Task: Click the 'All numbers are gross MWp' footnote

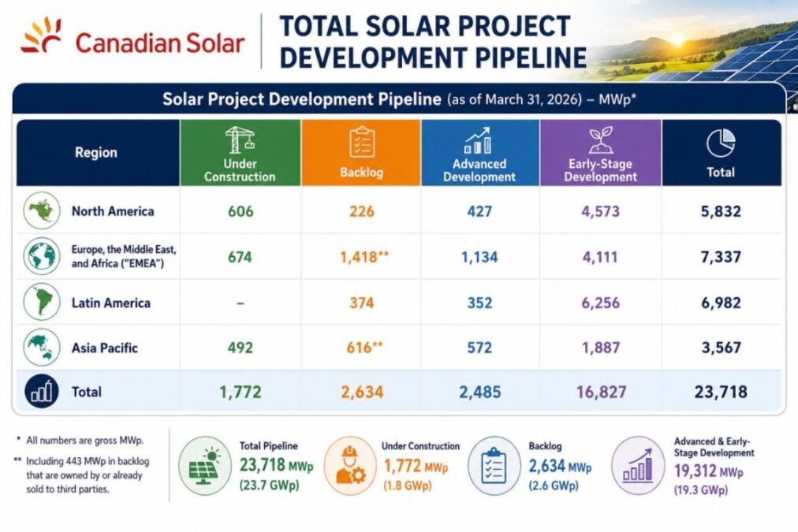Action: 84,441
